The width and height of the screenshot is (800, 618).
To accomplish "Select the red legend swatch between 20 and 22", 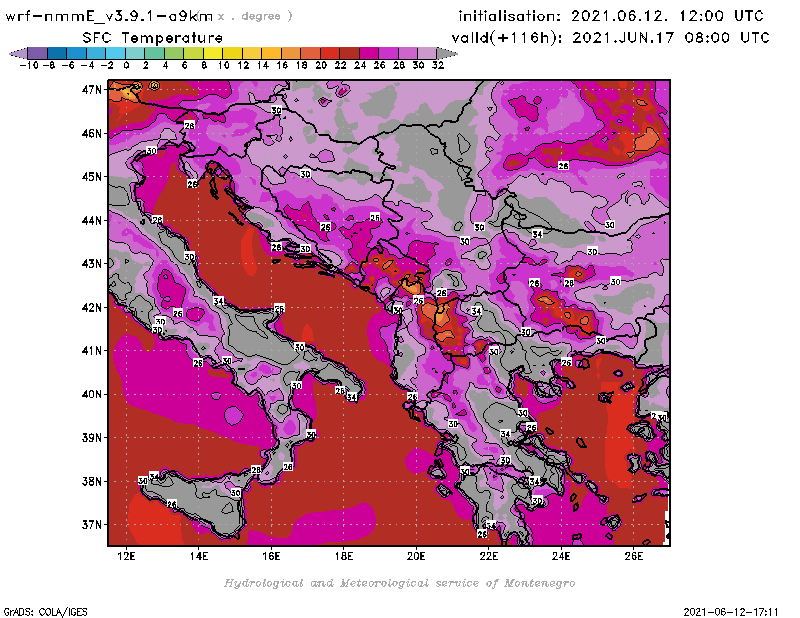I will [330, 53].
